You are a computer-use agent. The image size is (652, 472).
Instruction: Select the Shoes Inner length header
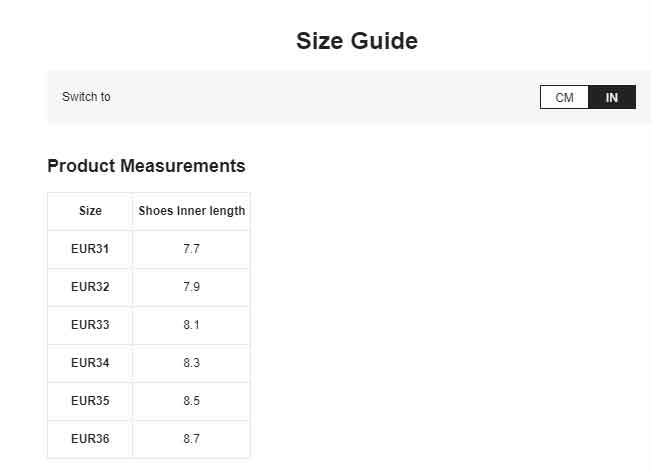(x=192, y=211)
